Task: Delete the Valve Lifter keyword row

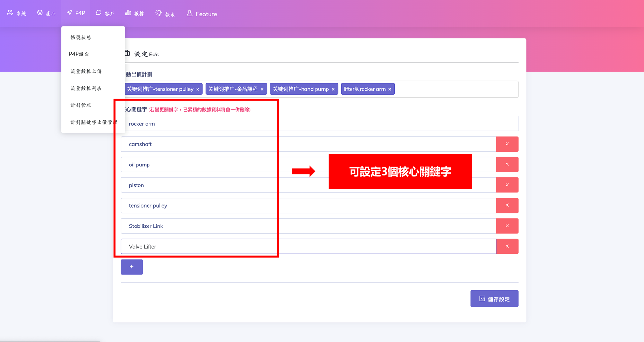Action: [x=507, y=246]
